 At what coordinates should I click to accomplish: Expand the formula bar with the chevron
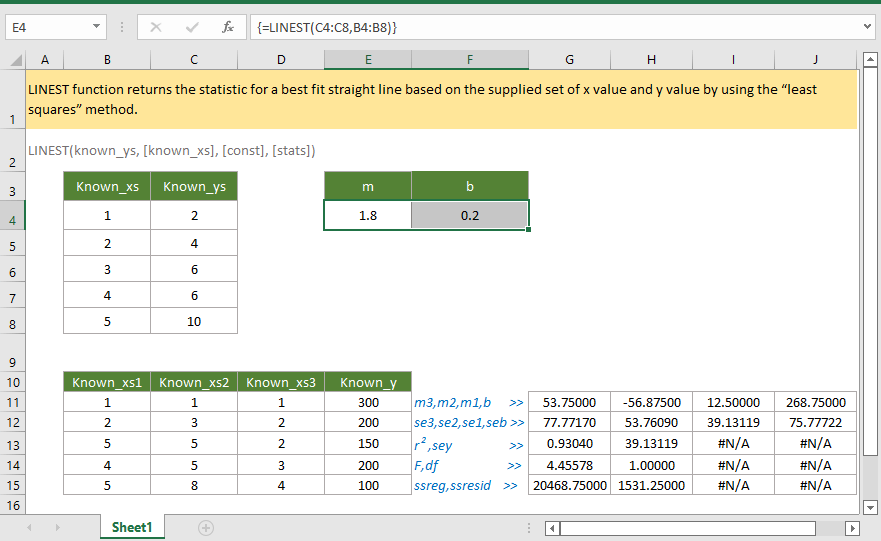(x=866, y=27)
